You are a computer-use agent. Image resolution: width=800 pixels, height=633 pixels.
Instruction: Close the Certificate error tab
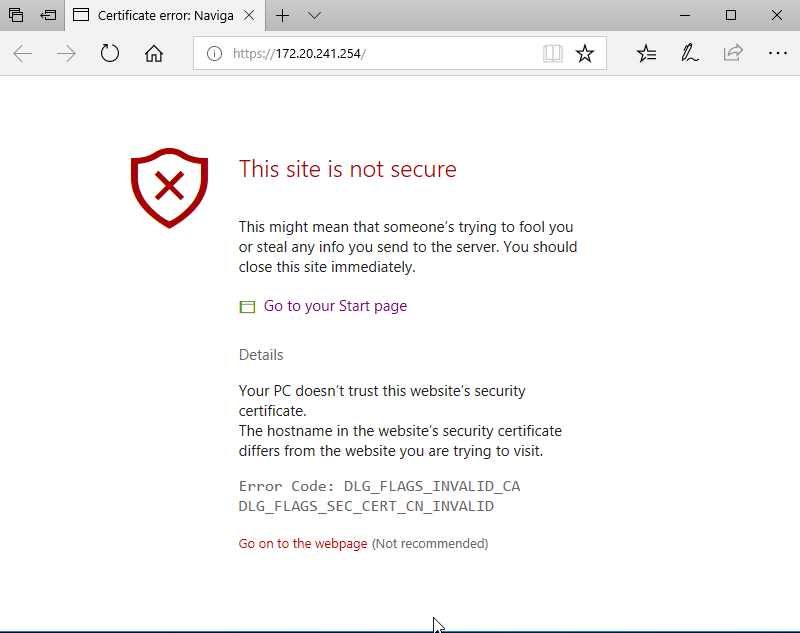click(x=249, y=15)
